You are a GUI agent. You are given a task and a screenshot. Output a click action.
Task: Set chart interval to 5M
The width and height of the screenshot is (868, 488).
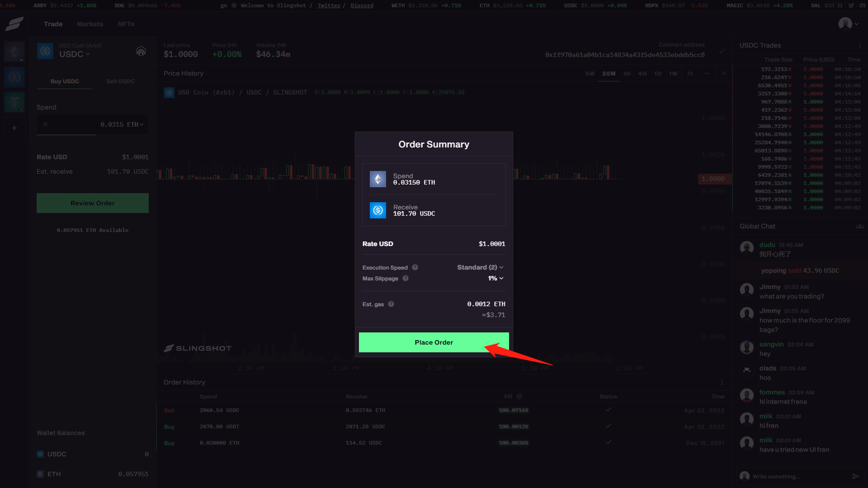click(590, 73)
